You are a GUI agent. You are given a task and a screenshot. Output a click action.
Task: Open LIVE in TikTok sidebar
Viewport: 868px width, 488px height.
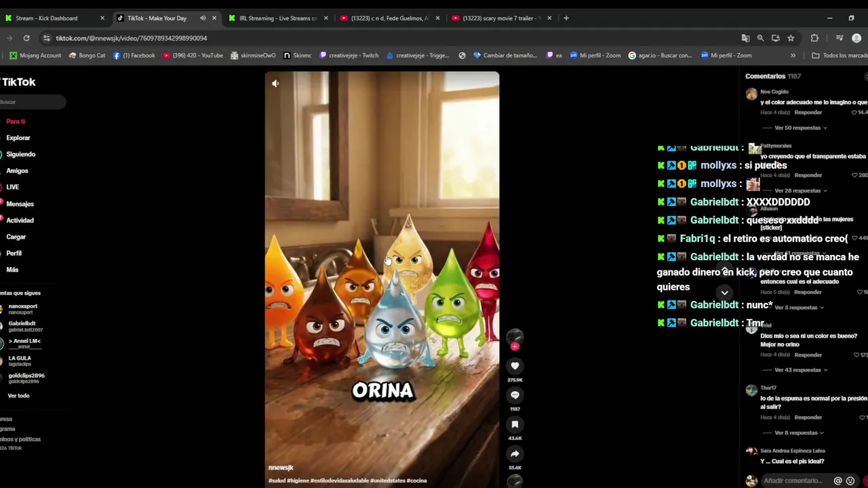[12, 187]
